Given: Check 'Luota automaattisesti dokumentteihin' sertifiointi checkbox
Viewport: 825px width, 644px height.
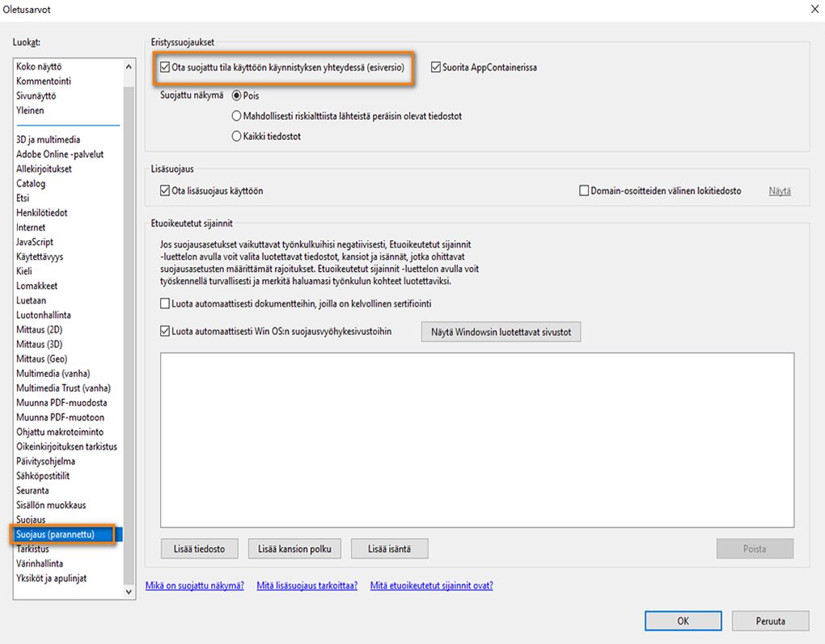Looking at the screenshot, I should click(x=165, y=303).
